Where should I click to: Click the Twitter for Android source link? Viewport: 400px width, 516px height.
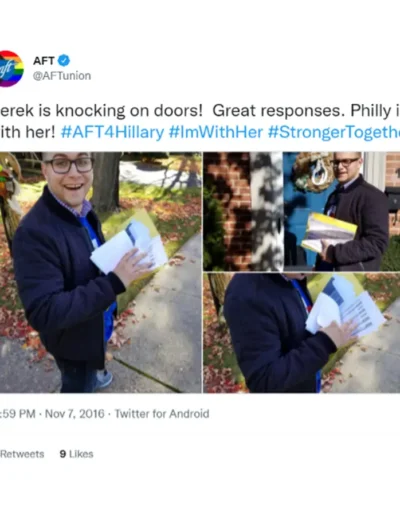point(162,414)
